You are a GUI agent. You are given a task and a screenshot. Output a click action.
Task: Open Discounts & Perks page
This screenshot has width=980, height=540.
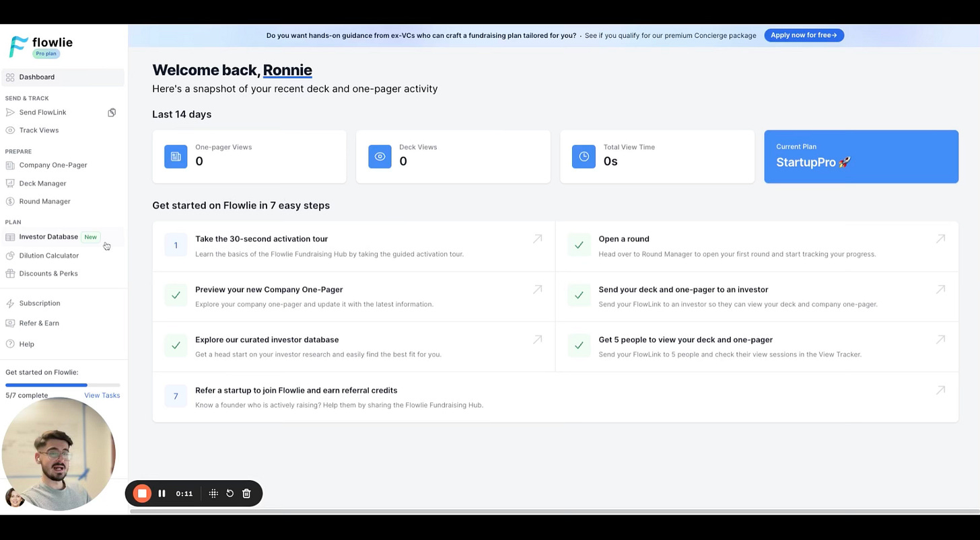[48, 274]
